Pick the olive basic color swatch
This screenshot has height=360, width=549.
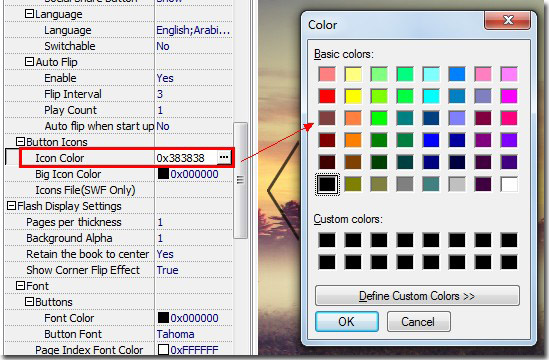point(353,184)
